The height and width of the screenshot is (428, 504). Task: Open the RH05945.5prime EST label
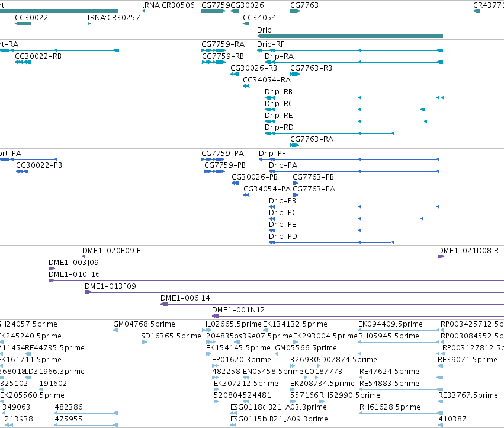click(389, 336)
